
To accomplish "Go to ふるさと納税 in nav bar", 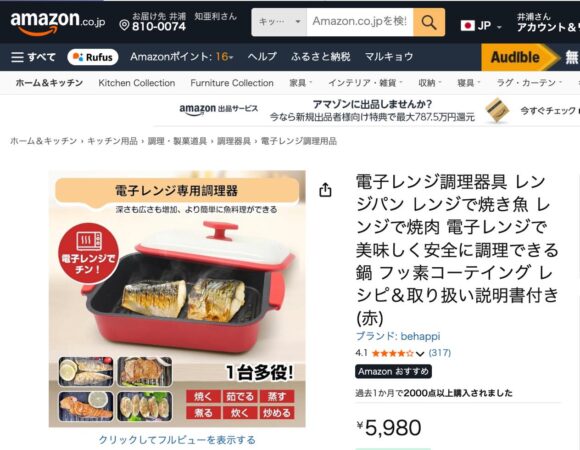I will click(320, 57).
